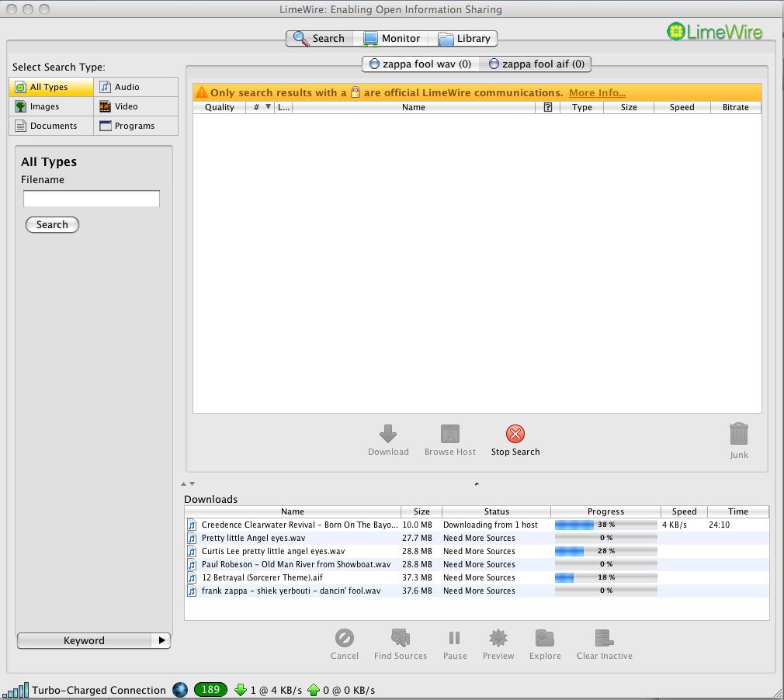The width and height of the screenshot is (784, 700).
Task: Click the Browse Host icon
Action: [450, 434]
